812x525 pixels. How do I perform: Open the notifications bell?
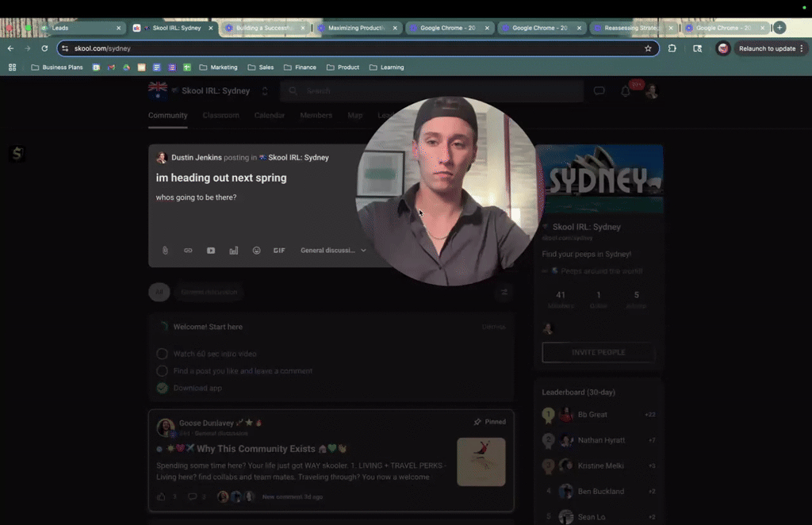click(x=626, y=92)
